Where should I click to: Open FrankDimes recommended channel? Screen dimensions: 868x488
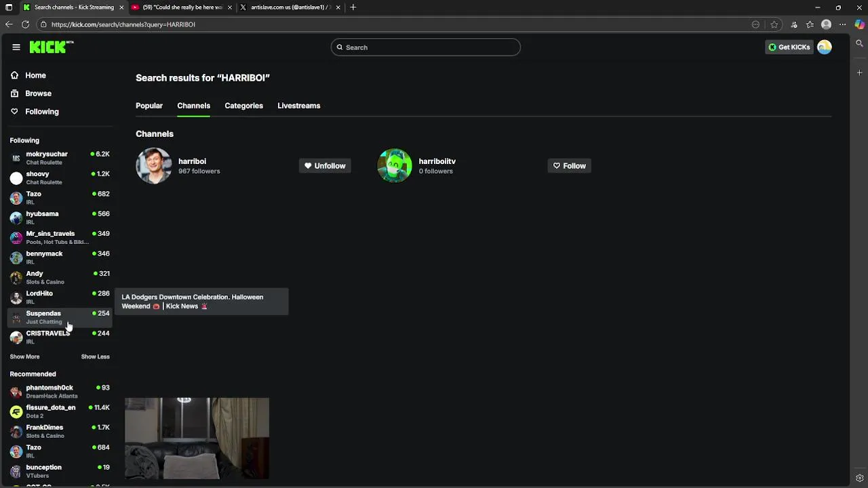click(60, 431)
